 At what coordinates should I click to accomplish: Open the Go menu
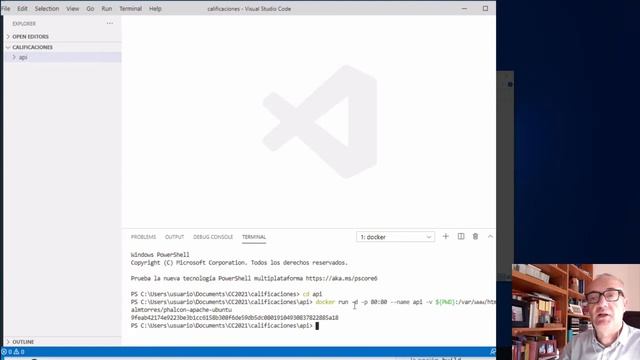[x=90, y=9]
